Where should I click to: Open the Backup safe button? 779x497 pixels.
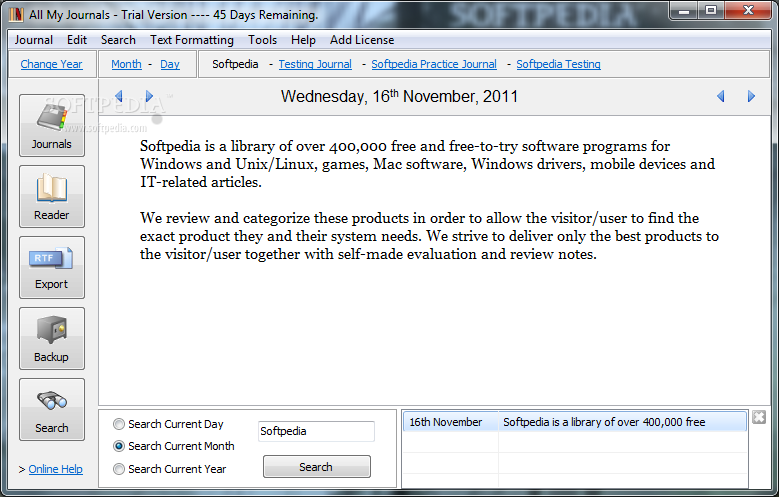click(52, 338)
